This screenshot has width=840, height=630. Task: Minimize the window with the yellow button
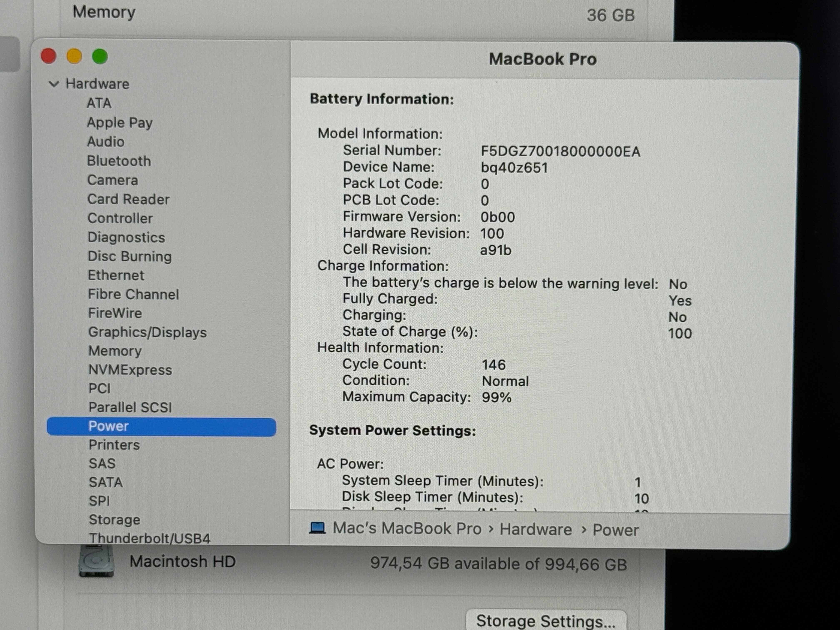[x=74, y=56]
